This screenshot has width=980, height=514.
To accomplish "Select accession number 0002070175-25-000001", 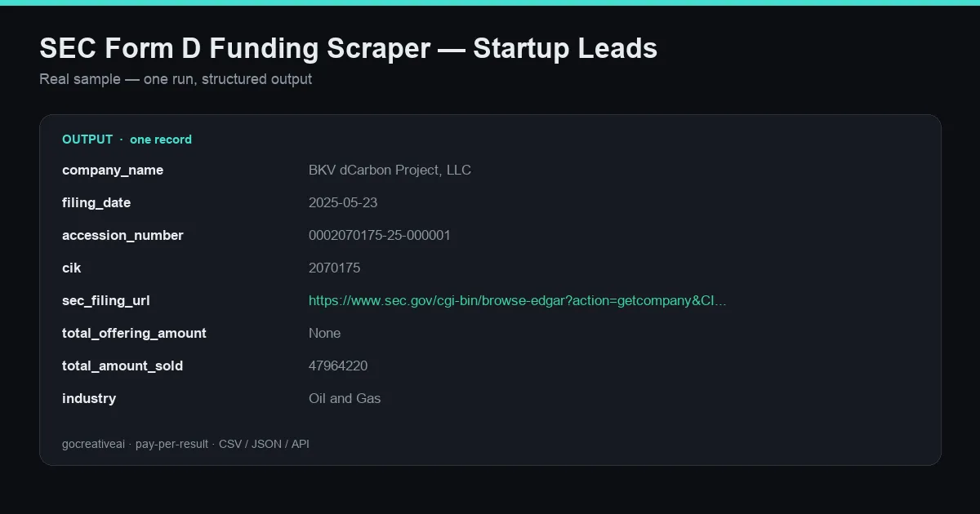I will pos(380,235).
